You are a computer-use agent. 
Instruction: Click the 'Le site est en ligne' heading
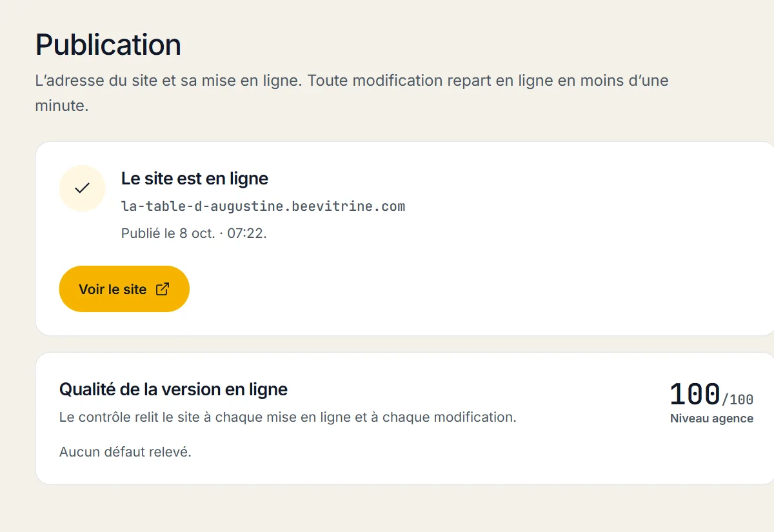[195, 179]
